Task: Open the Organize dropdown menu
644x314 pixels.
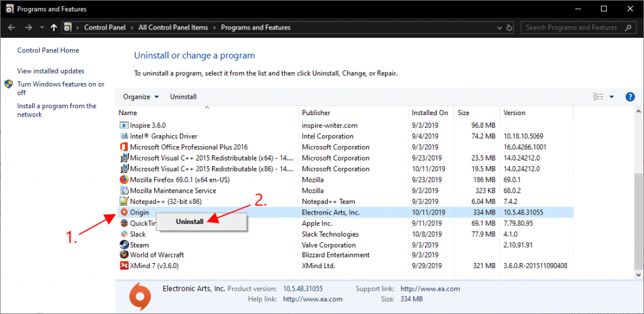Action: 141,97
